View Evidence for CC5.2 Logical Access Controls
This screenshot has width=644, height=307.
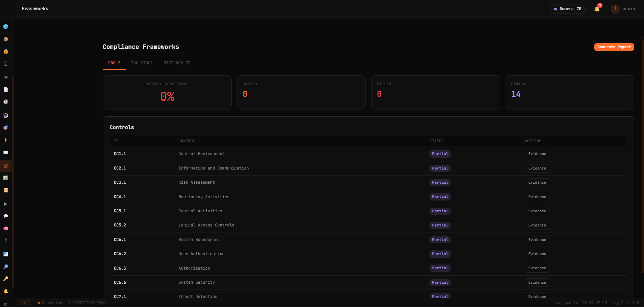(537, 225)
